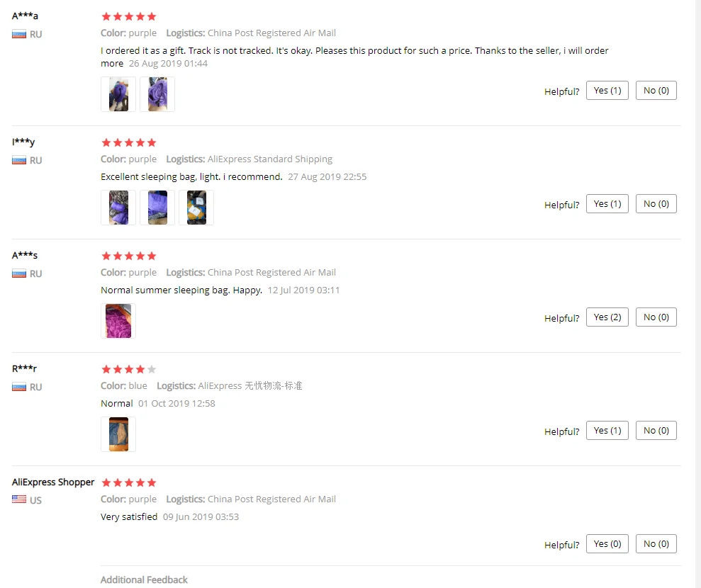
Task: Click the US flag next to AliExpress Shopper
Action: tap(18, 499)
